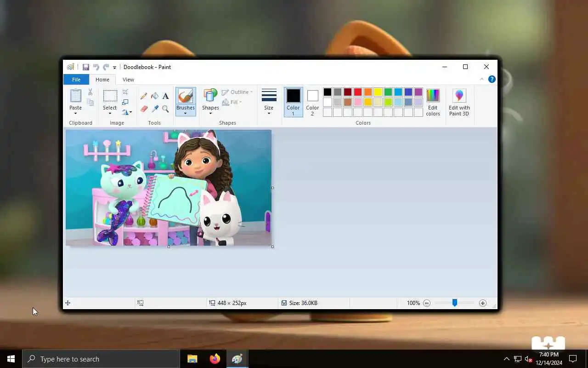Click the Save icon in title bar
The height and width of the screenshot is (368, 588).
click(x=86, y=67)
